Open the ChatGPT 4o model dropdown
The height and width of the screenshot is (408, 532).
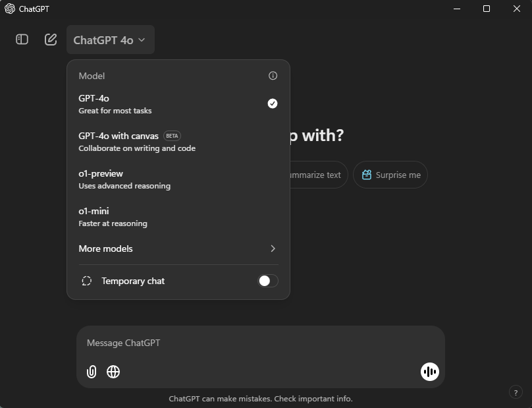[110, 40]
